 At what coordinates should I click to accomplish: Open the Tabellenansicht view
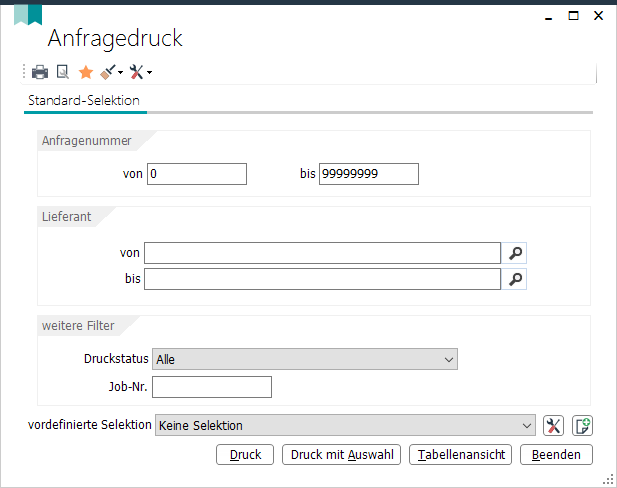pyautogui.click(x=460, y=455)
